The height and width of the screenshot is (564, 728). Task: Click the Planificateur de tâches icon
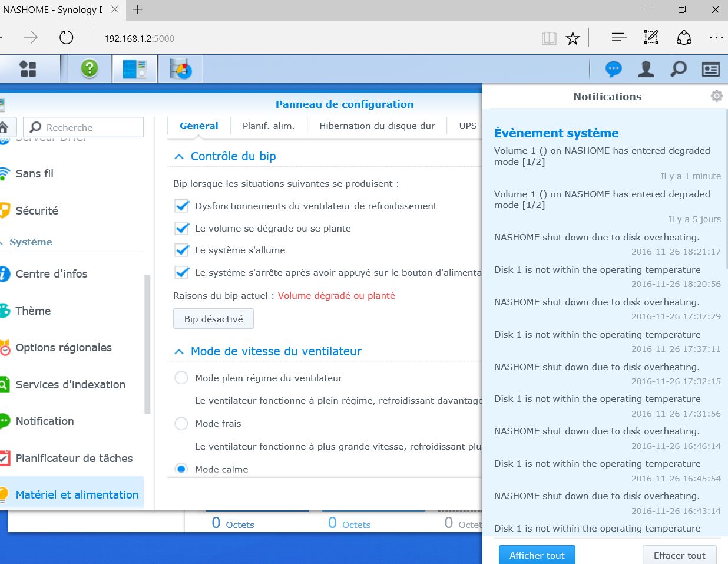coord(5,458)
